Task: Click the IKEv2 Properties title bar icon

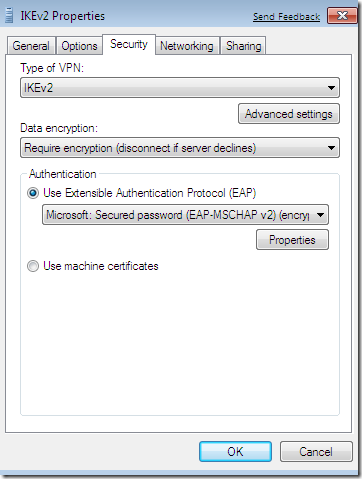Action: tap(9, 16)
